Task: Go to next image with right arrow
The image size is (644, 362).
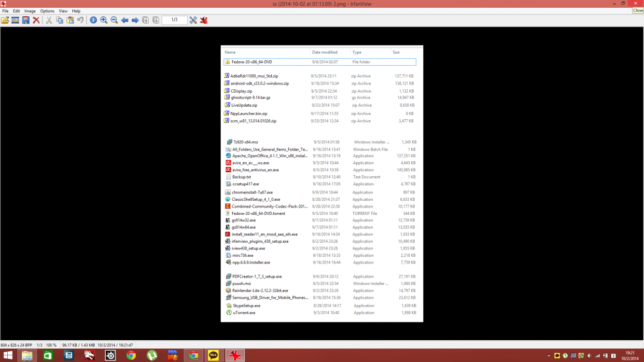Action: [135, 20]
